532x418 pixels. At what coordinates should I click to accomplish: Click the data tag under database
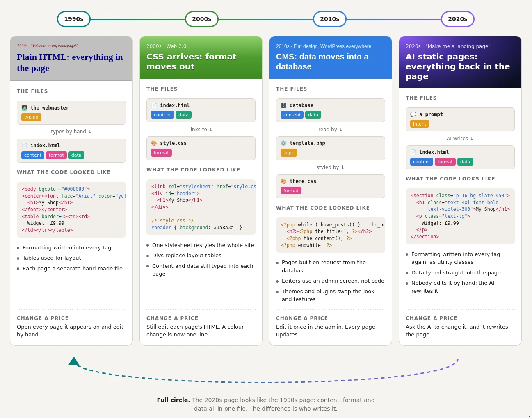tap(313, 115)
